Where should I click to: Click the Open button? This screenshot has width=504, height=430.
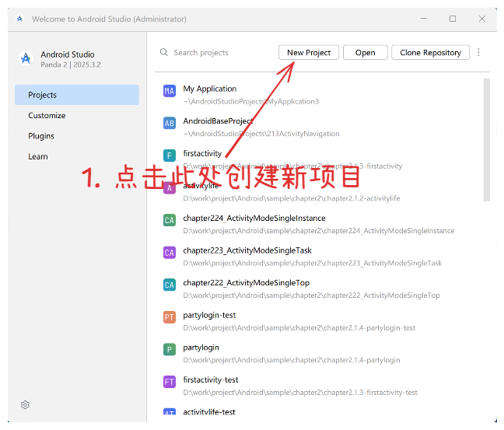click(x=365, y=52)
